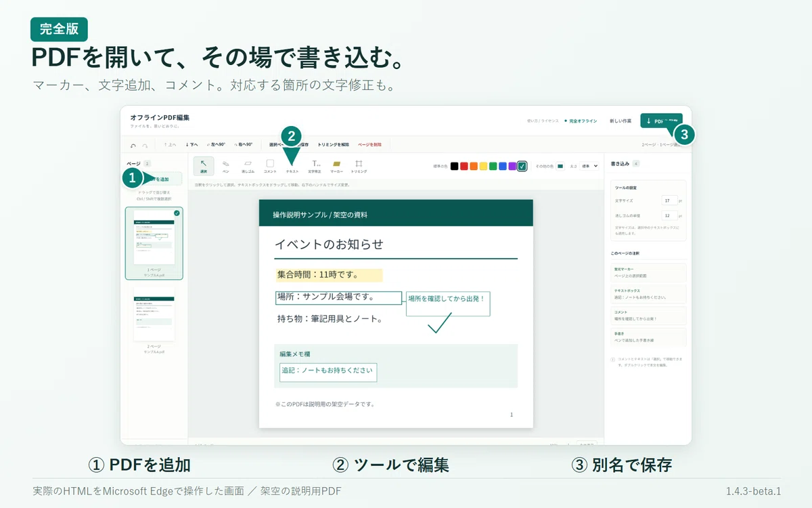The width and height of the screenshot is (812, 508).
Task: Select the 1 ページ thumbnail
Action: point(154,243)
